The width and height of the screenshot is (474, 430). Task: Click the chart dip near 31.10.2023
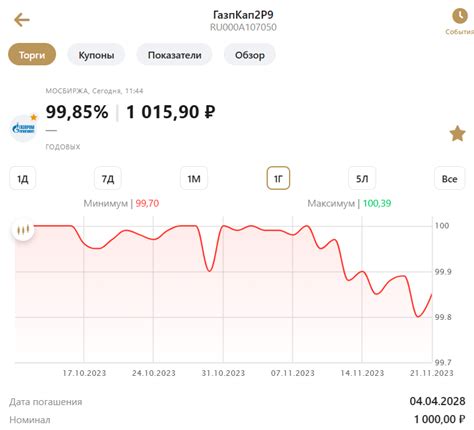(x=209, y=270)
